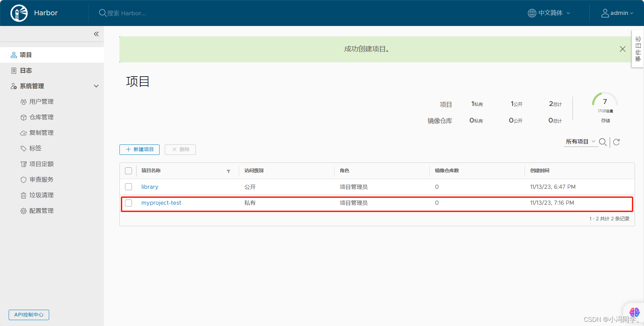This screenshot has width=644, height=326.
Task: Click the 公开 access level cell
Action: coord(250,187)
